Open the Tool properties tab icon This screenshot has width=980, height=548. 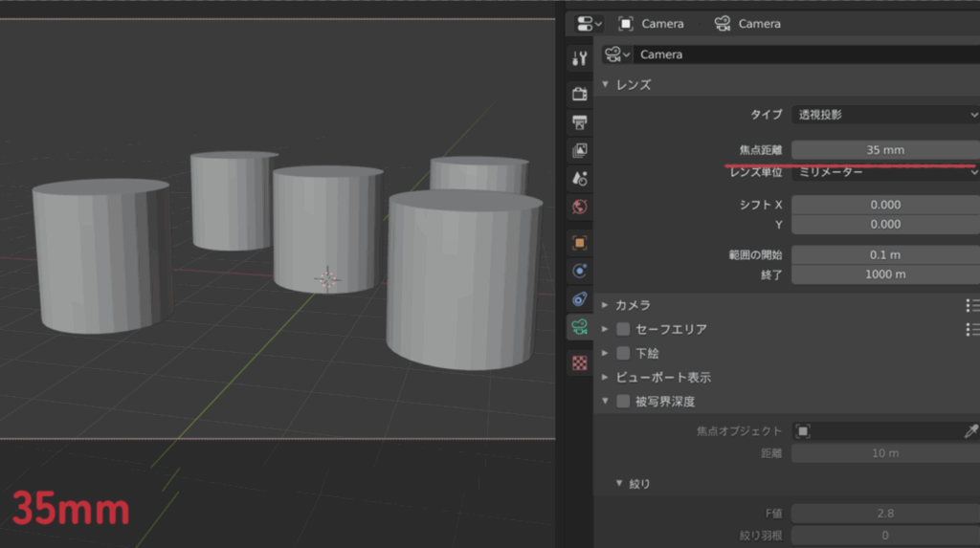(579, 57)
